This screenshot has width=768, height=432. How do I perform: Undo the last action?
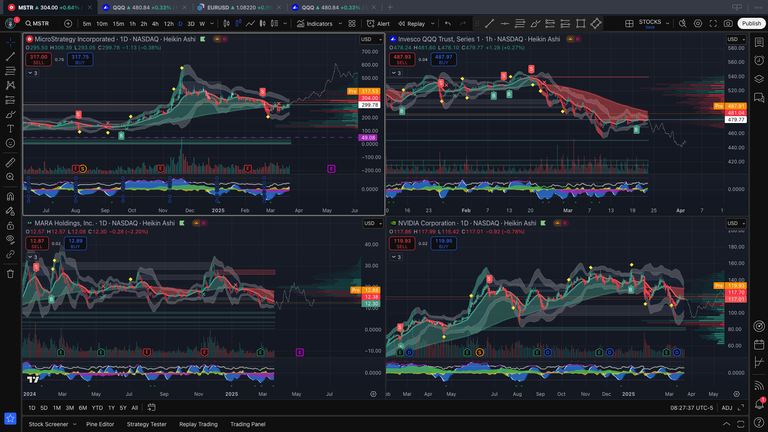448,24
